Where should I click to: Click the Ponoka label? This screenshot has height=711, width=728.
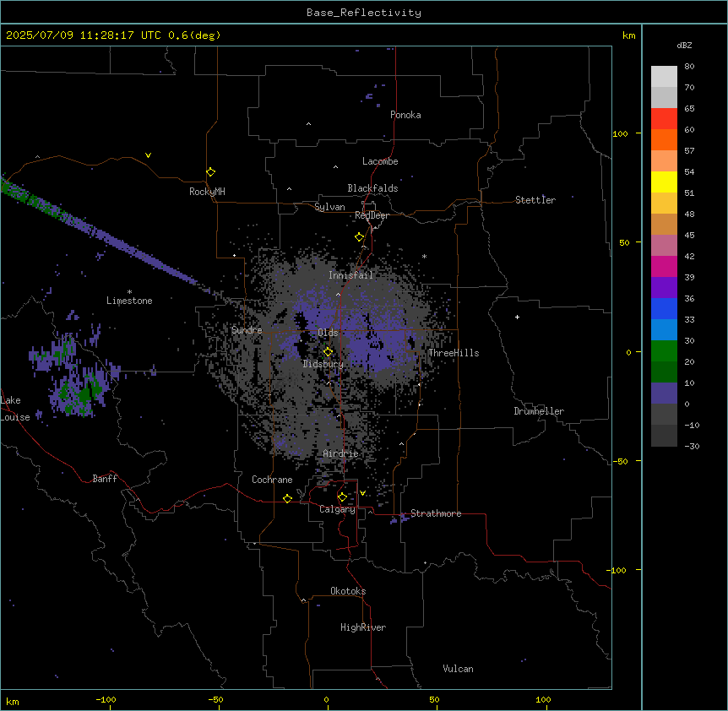click(x=405, y=115)
